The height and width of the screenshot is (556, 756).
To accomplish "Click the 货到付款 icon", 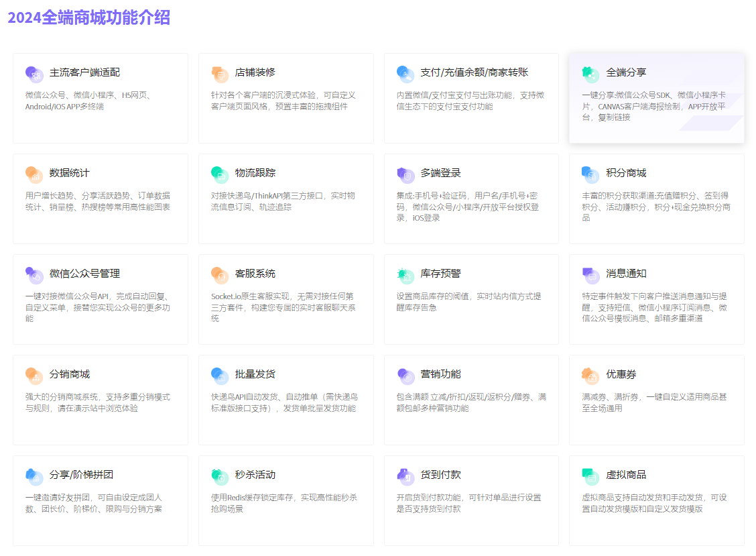I will [405, 476].
